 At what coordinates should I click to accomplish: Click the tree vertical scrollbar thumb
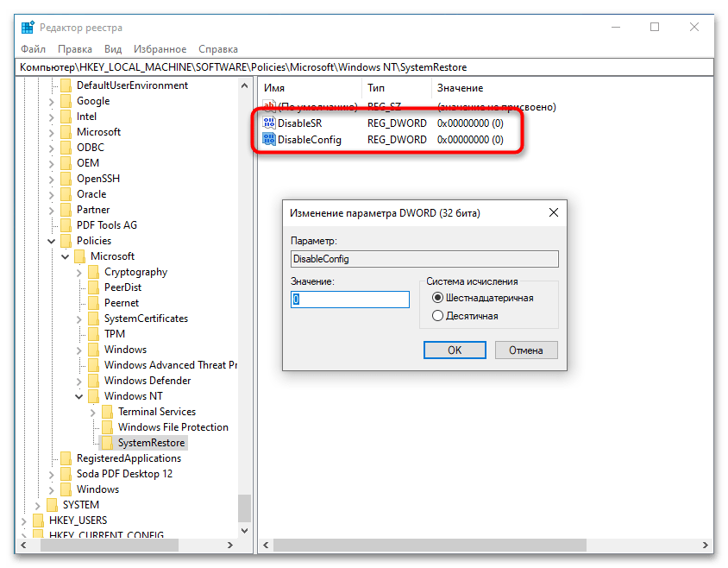point(244,508)
